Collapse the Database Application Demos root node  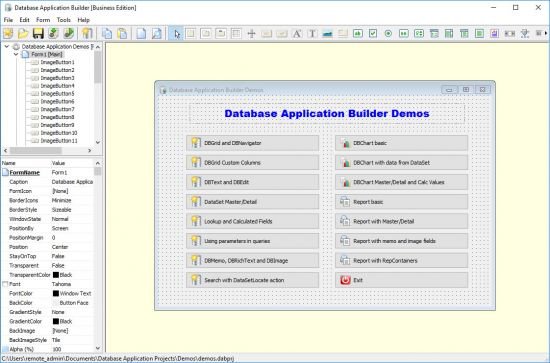click(7, 46)
